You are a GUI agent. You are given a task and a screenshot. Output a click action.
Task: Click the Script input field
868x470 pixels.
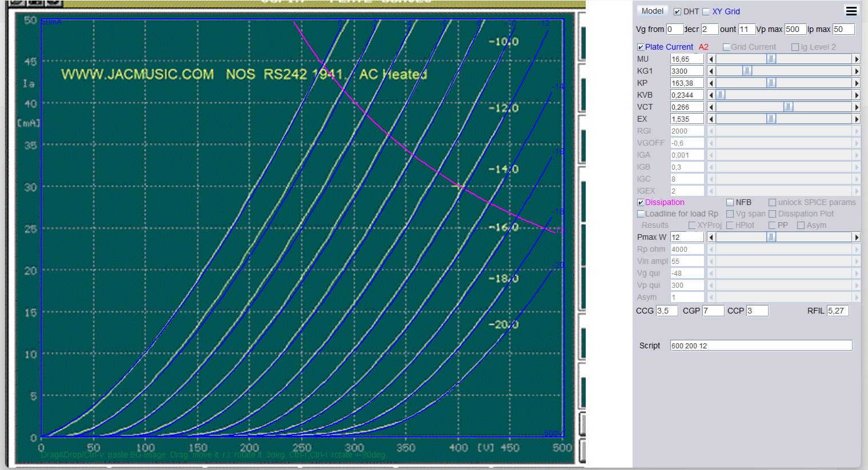[761, 346]
